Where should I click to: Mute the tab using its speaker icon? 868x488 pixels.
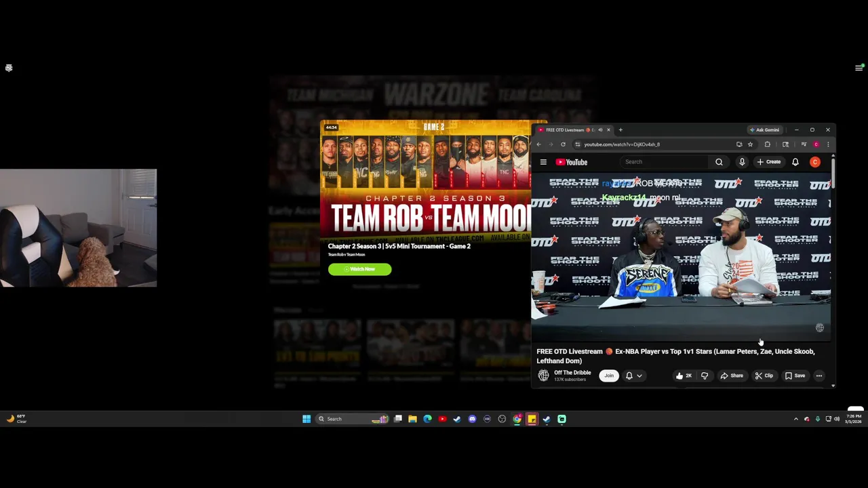(600, 129)
